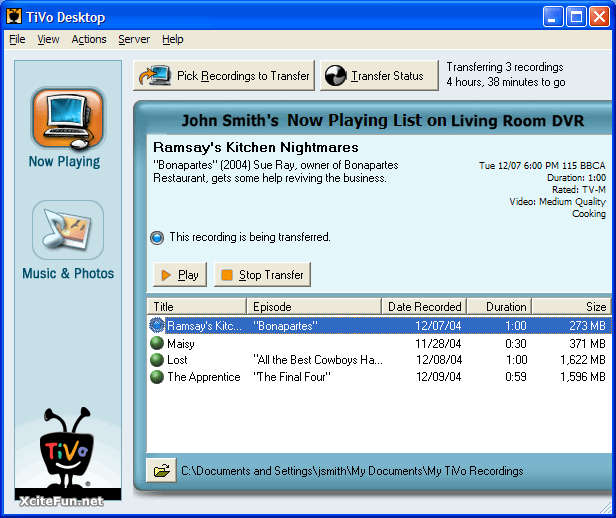Open the Actions menu
The height and width of the screenshot is (518, 616).
click(x=89, y=39)
